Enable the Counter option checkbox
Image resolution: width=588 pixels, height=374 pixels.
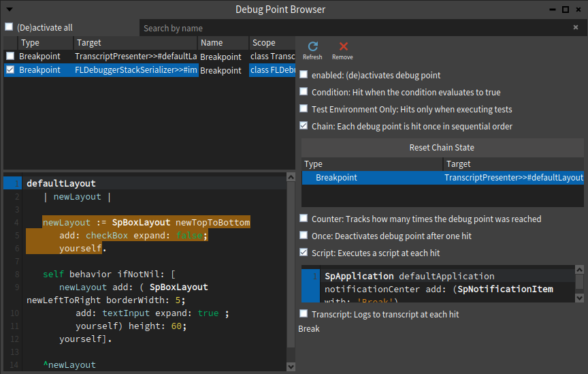304,219
